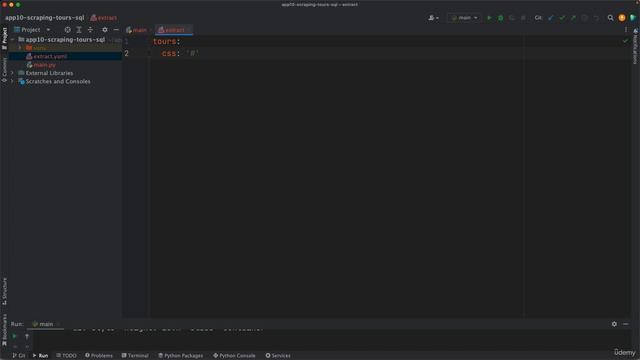Toggle the Structure tool window stripe button
Image resolution: width=640 pixels, height=360 pixels.
point(4,291)
